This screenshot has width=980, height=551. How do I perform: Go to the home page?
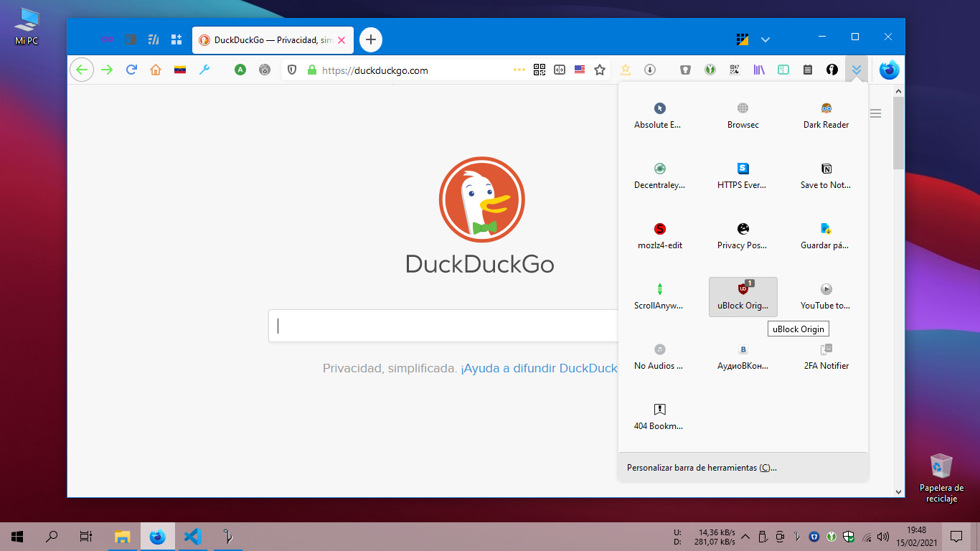(156, 70)
